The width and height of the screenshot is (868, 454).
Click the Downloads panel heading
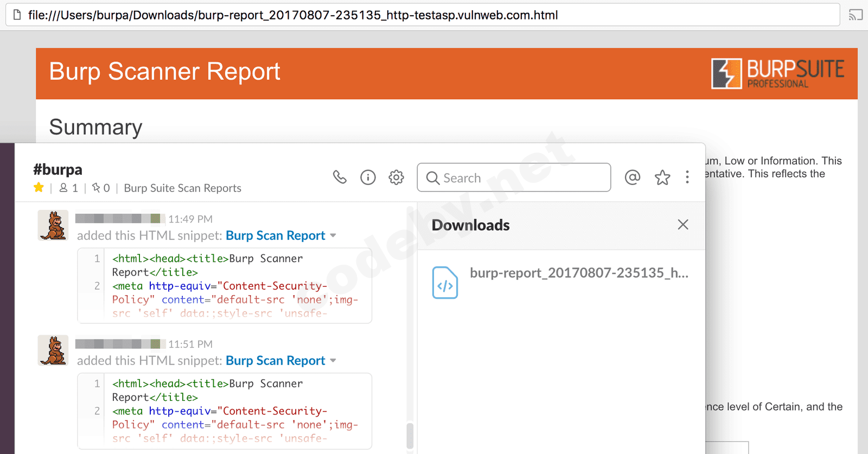coord(471,225)
